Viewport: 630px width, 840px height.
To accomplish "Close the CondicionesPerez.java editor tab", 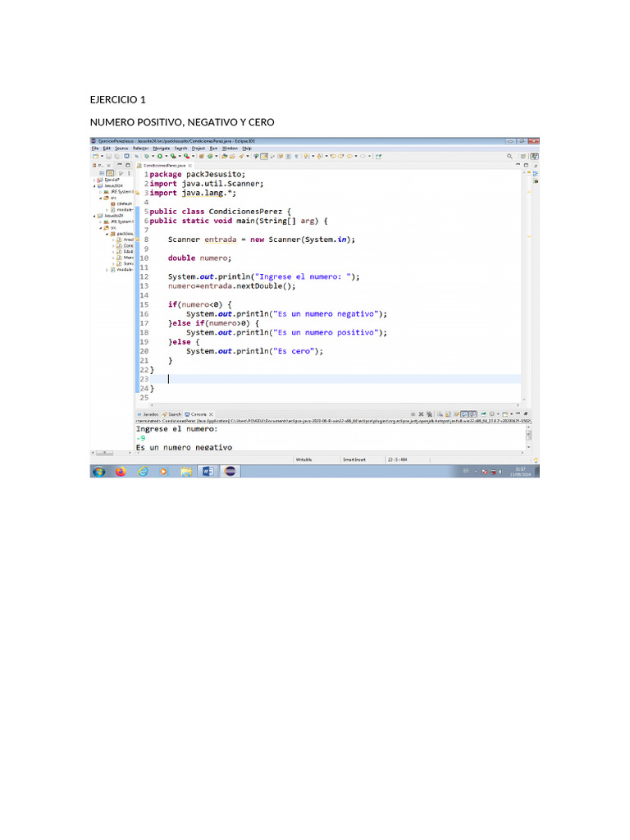I will (x=189, y=166).
